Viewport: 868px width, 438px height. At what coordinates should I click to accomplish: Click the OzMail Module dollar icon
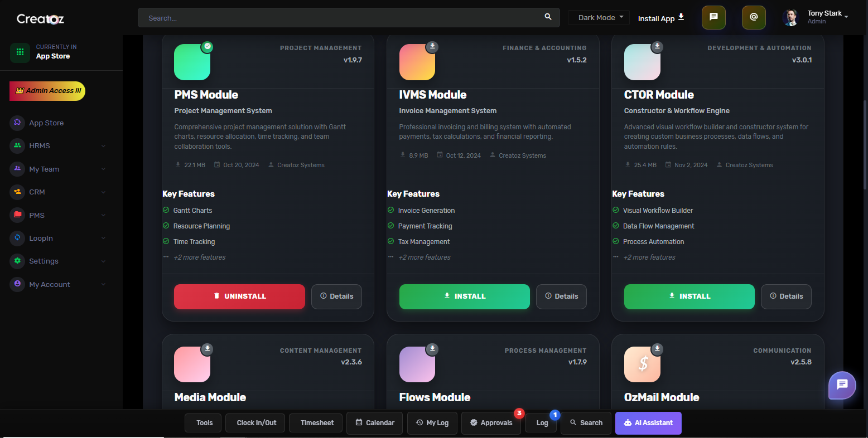point(642,364)
